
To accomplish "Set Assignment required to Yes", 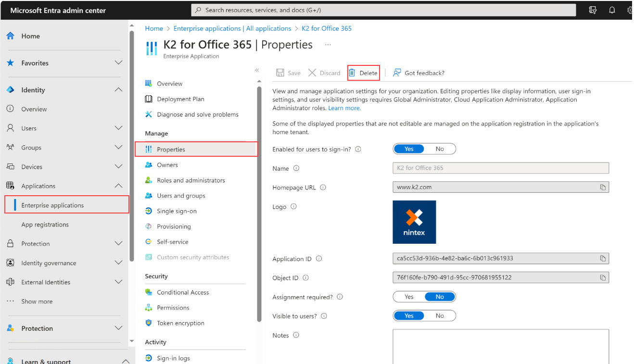I will pos(409,297).
